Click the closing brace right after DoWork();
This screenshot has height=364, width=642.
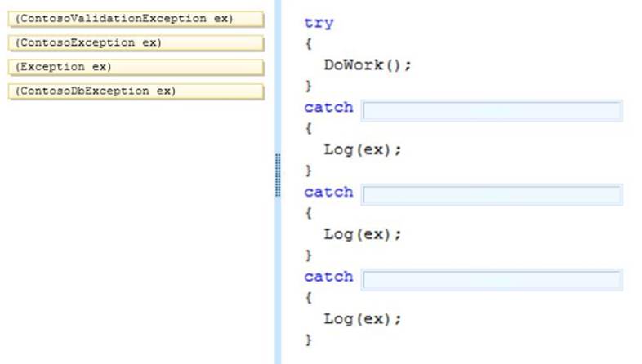point(308,87)
